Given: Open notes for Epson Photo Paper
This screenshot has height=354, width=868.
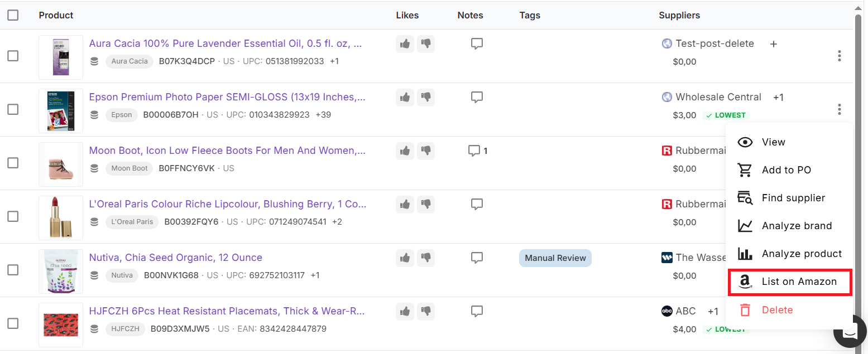Looking at the screenshot, I should [477, 98].
